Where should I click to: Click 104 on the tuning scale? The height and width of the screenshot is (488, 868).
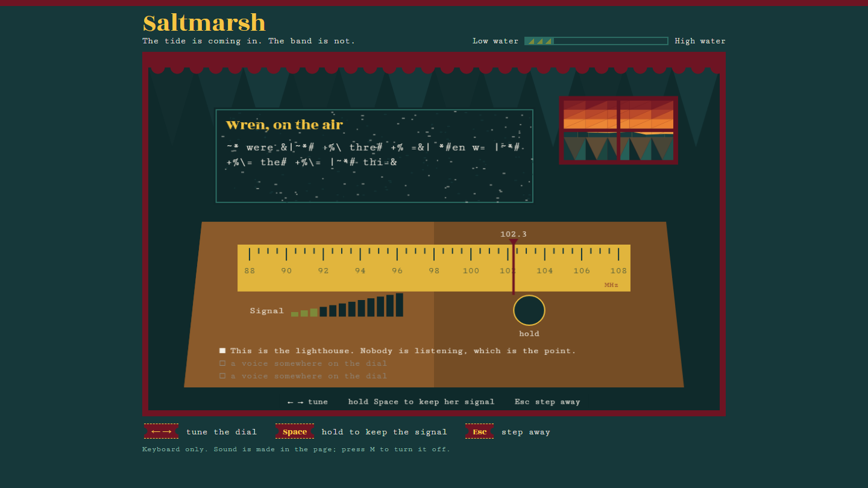(545, 271)
